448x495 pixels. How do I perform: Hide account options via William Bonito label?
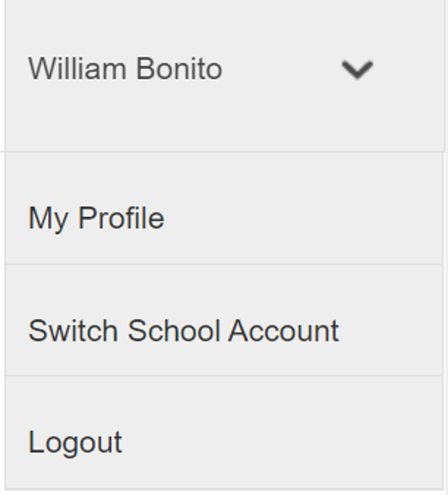pyautogui.click(x=125, y=69)
